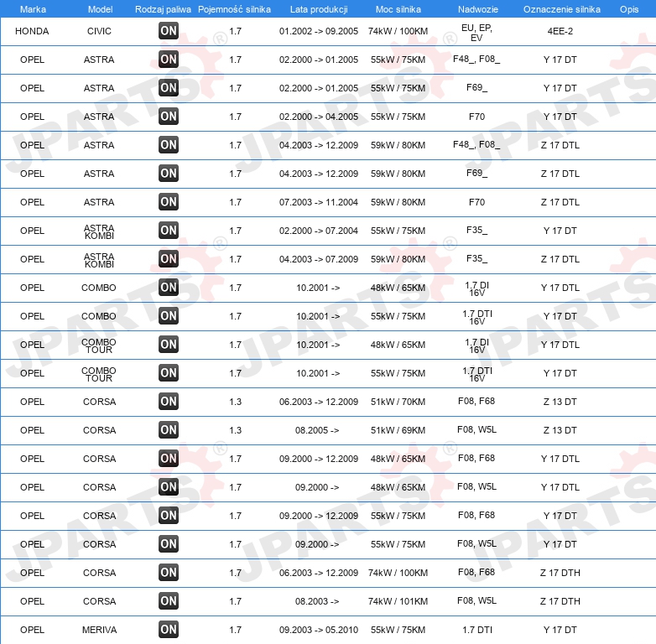Click the date range 04.2003 -> 07.2009
656x644 pixels.
[x=319, y=259]
